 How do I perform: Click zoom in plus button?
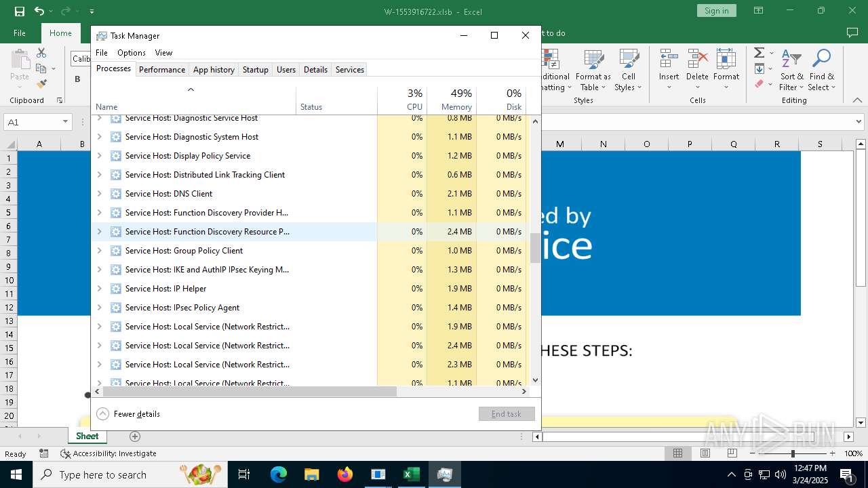[x=833, y=453]
